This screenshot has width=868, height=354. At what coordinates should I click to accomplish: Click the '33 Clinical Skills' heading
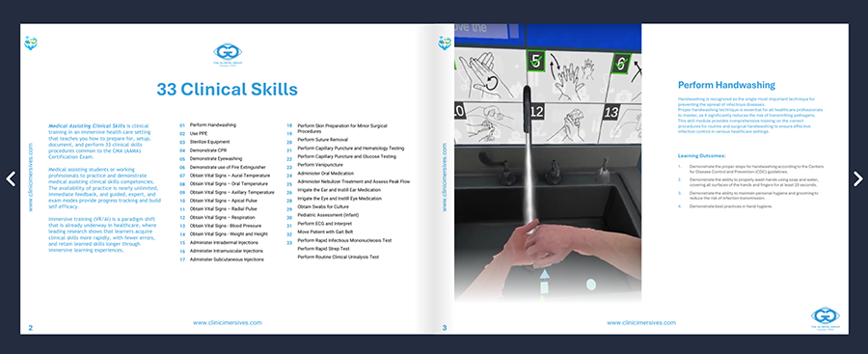pos(227,89)
